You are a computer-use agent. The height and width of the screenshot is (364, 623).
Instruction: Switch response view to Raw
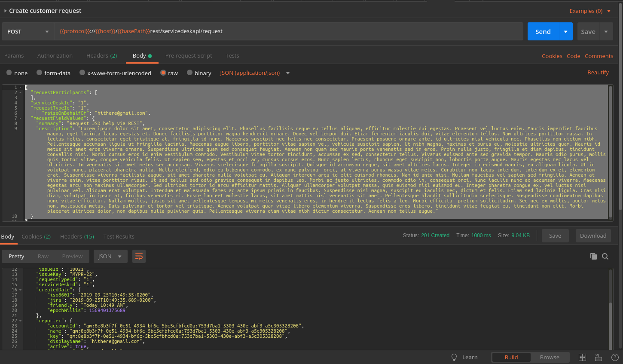pyautogui.click(x=43, y=256)
